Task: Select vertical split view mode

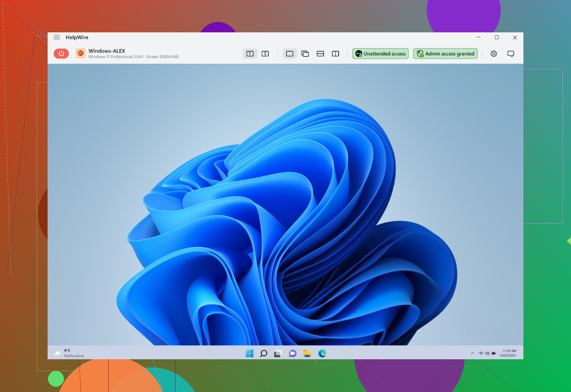Action: 335,54
